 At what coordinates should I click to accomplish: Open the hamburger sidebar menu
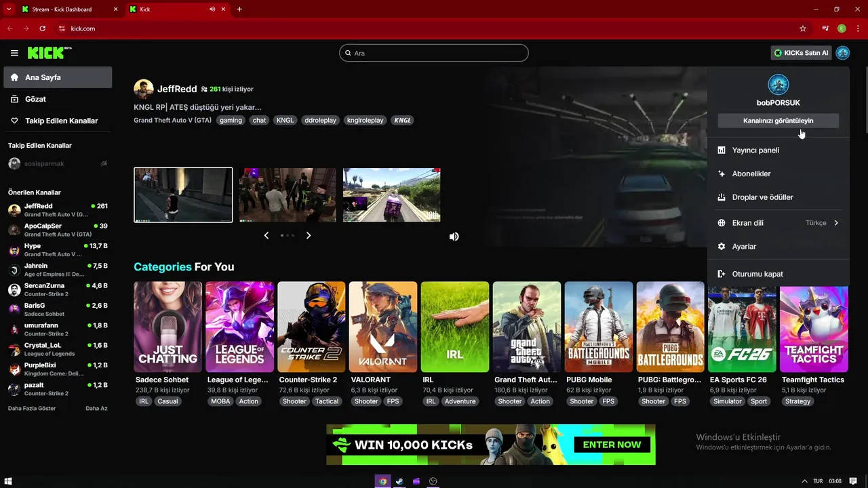point(14,53)
